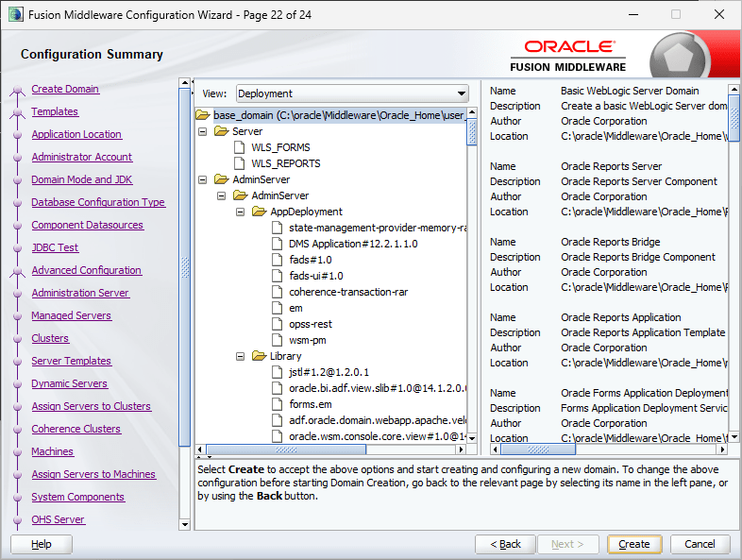
Task: Collapse the Library node
Action: [241, 356]
